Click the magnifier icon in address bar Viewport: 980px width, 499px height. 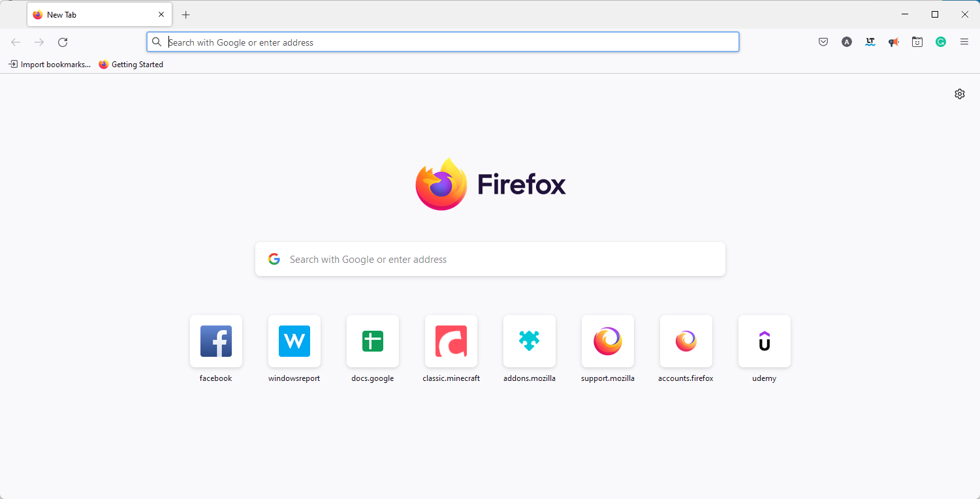click(x=157, y=42)
